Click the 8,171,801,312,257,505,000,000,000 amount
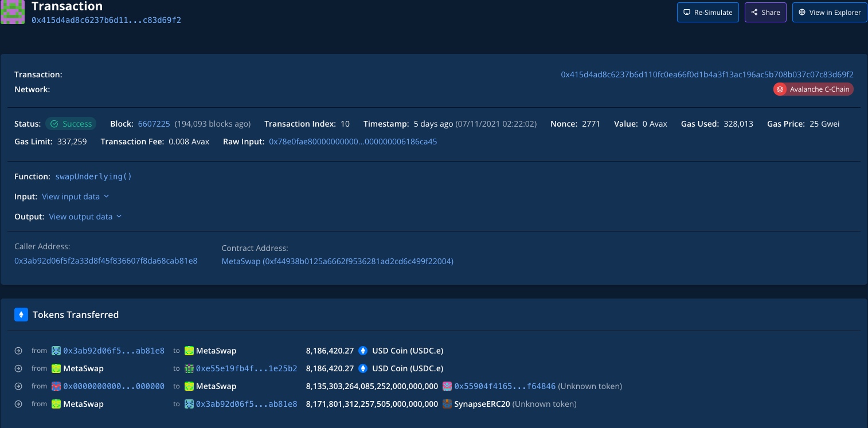 point(372,404)
